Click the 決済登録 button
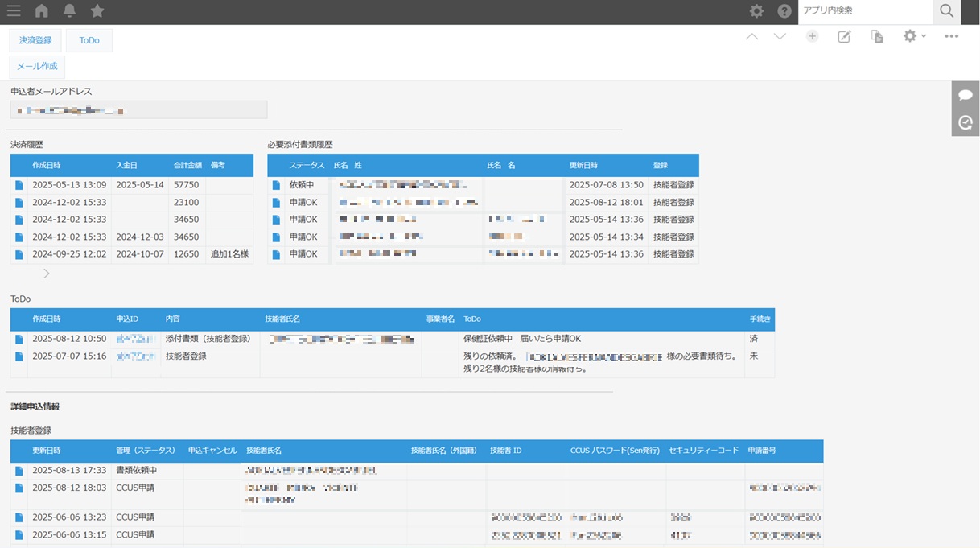Viewport: 980px width, 548px height. click(35, 40)
